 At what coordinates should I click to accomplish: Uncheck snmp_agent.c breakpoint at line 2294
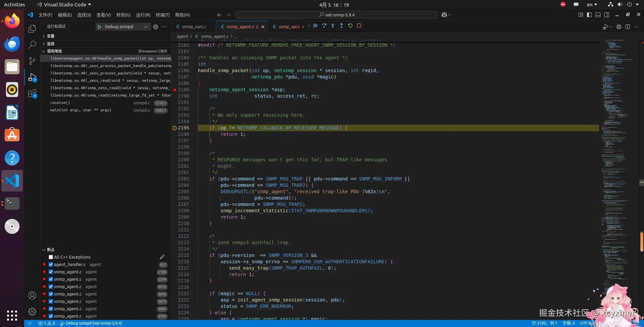tap(51, 279)
